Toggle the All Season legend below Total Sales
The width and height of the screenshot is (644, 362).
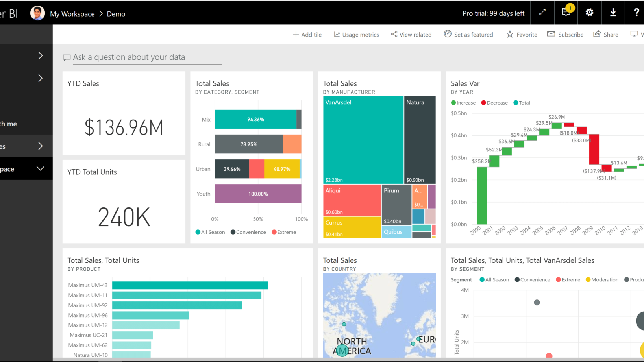click(x=210, y=232)
